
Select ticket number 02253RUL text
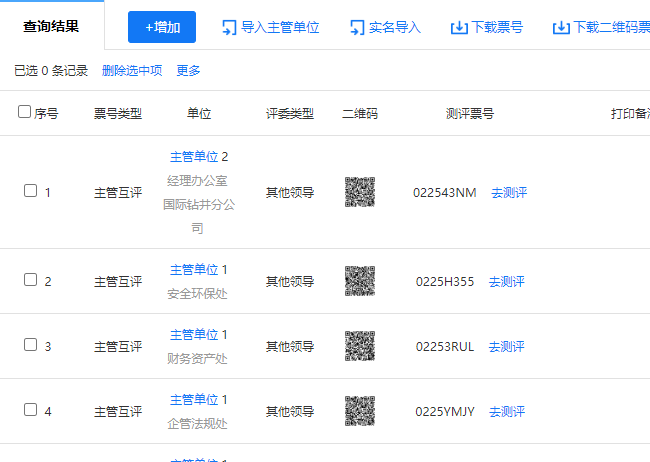445,346
